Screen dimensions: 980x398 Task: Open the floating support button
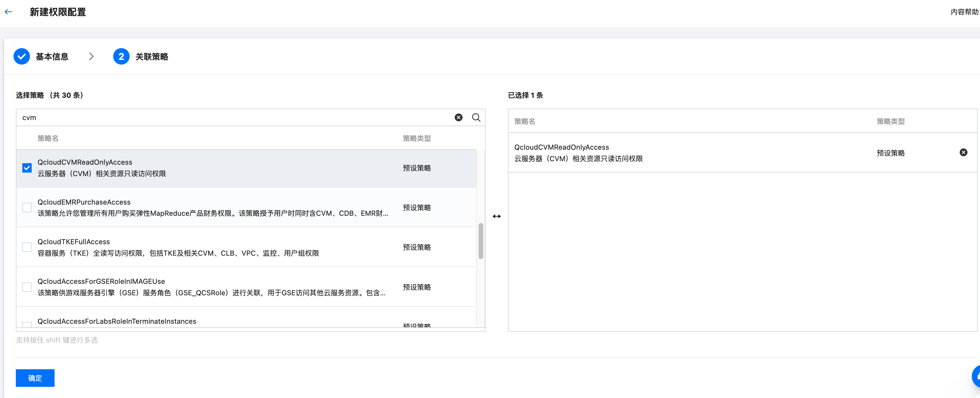(x=976, y=376)
